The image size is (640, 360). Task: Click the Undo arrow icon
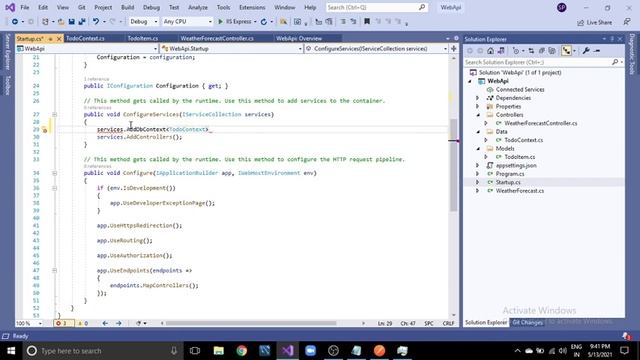pyautogui.click(x=96, y=22)
